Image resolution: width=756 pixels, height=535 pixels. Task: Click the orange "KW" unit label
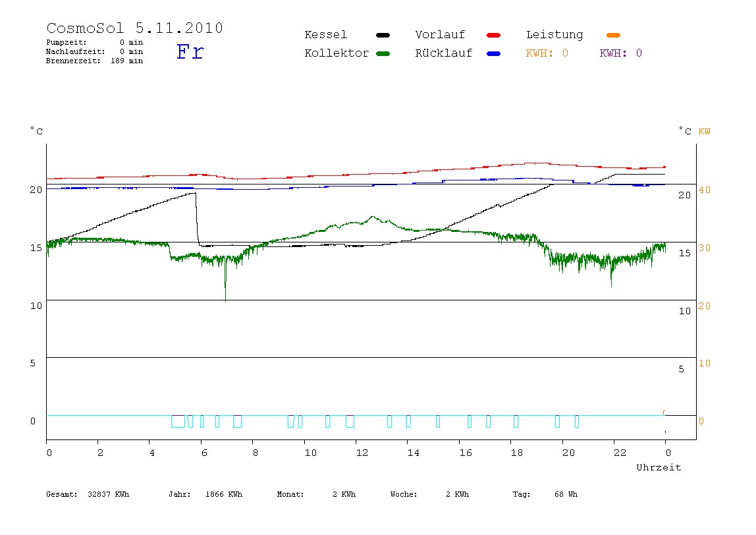(705, 132)
